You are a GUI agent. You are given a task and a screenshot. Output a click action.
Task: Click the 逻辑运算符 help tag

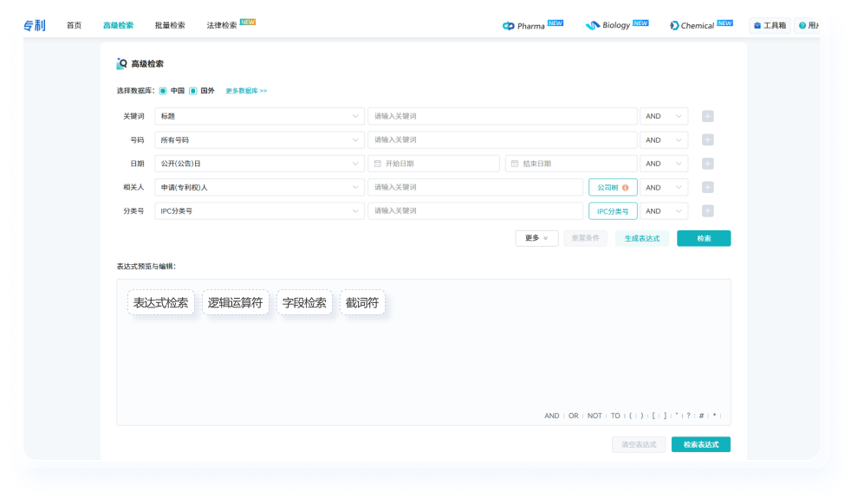(235, 302)
